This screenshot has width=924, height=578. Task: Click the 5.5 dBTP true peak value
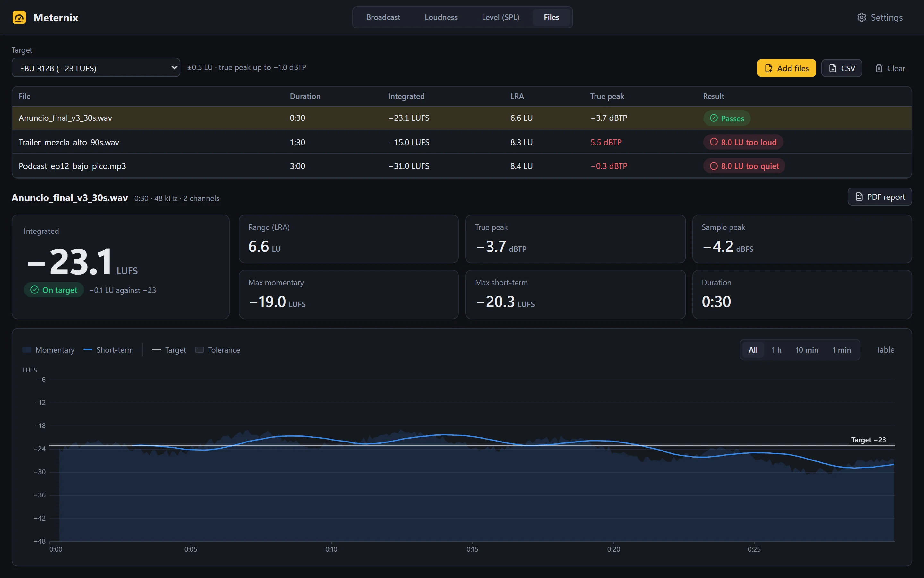(606, 142)
